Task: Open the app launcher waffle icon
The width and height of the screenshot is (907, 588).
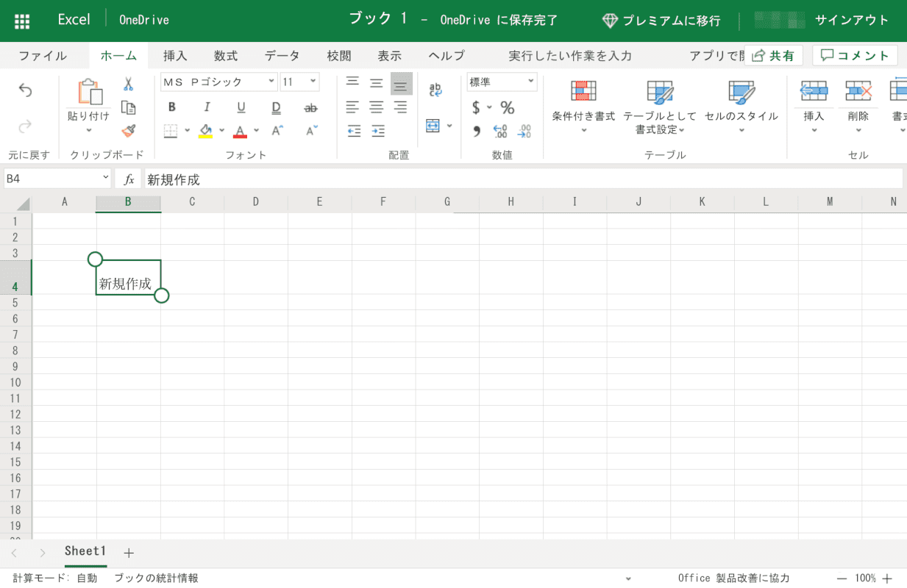Action: click(x=22, y=21)
